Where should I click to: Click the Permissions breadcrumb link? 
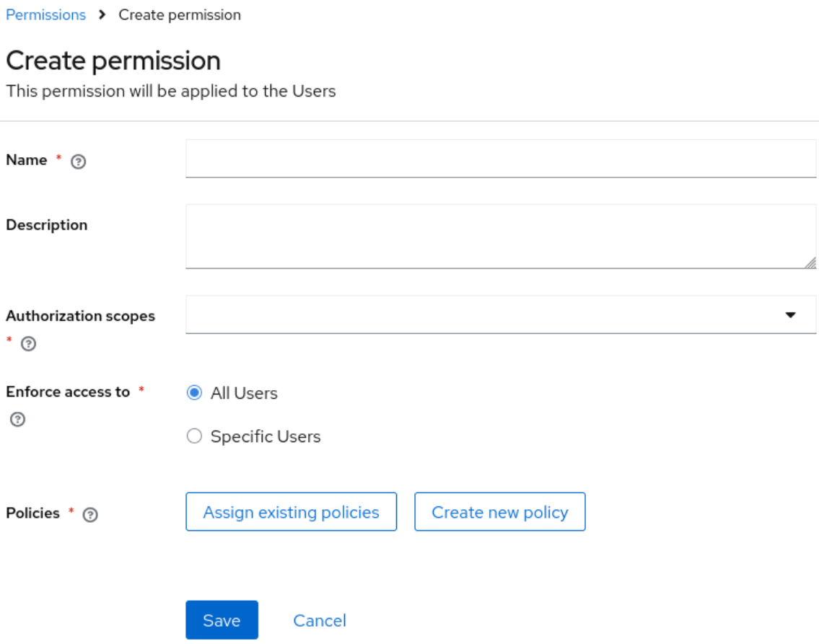click(x=45, y=14)
